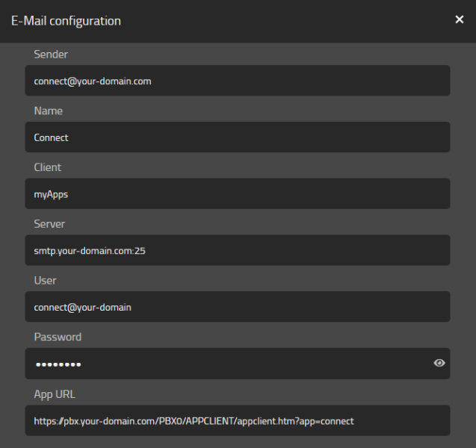Click the E-Mail configuration title text

tap(66, 21)
